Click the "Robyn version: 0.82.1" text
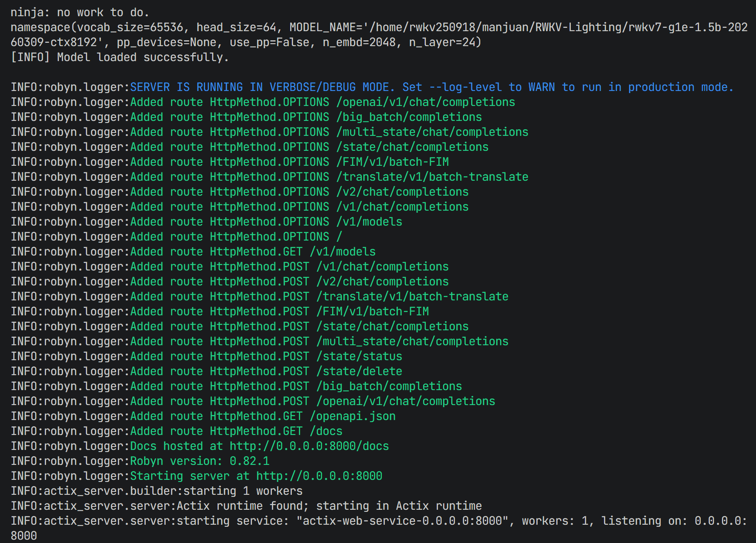The height and width of the screenshot is (543, 756). click(x=200, y=461)
